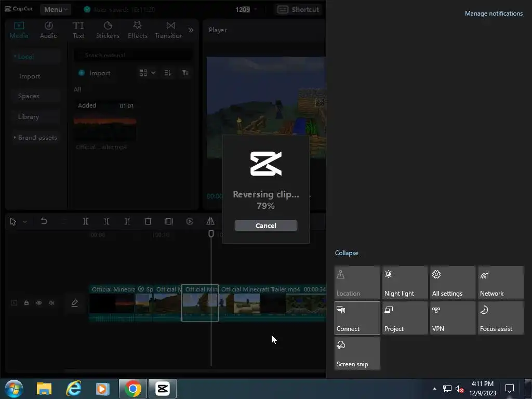This screenshot has height=399, width=532.
Task: Open the Project display options tile
Action: point(405,318)
